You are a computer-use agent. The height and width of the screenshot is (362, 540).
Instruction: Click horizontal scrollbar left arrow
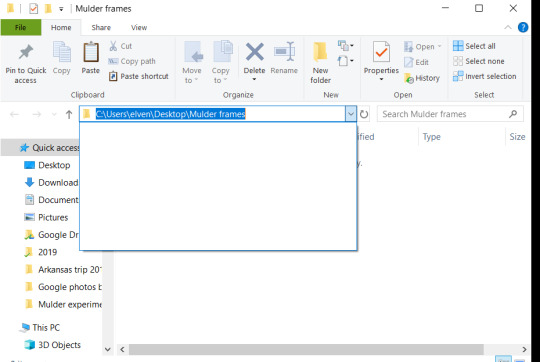pos(122,349)
